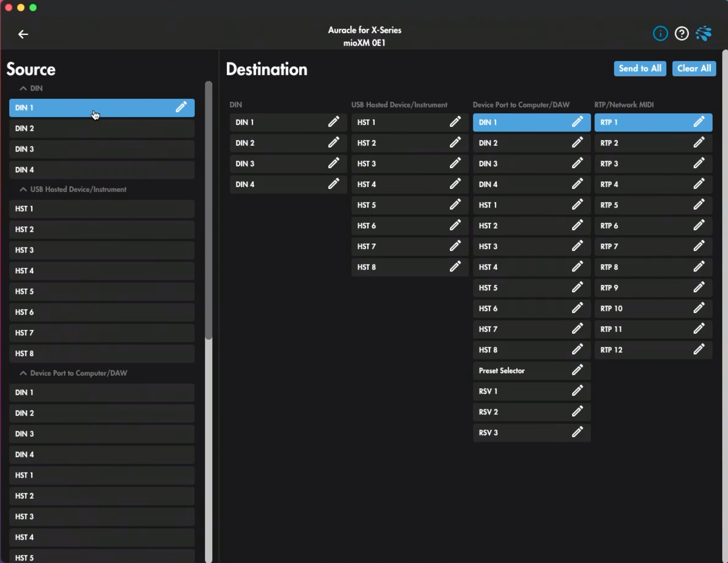Image resolution: width=728 pixels, height=563 pixels.
Task: Disable routing to Device Port DIN 1
Action: click(x=532, y=122)
